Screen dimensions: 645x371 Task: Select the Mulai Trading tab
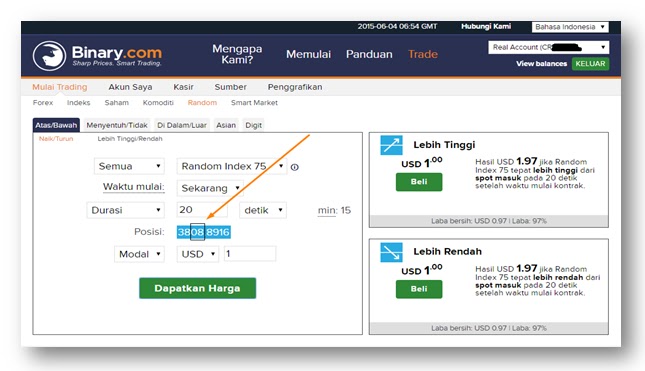[60, 87]
